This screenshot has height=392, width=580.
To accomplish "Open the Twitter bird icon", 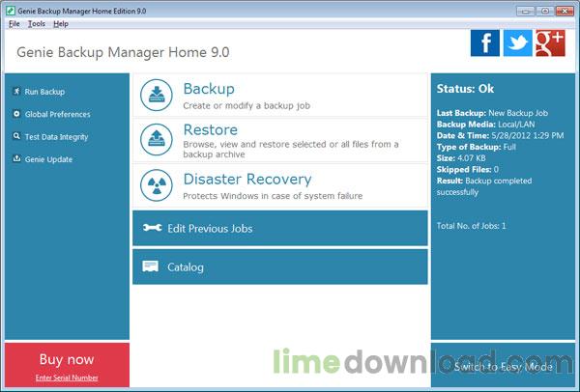I will [x=518, y=43].
